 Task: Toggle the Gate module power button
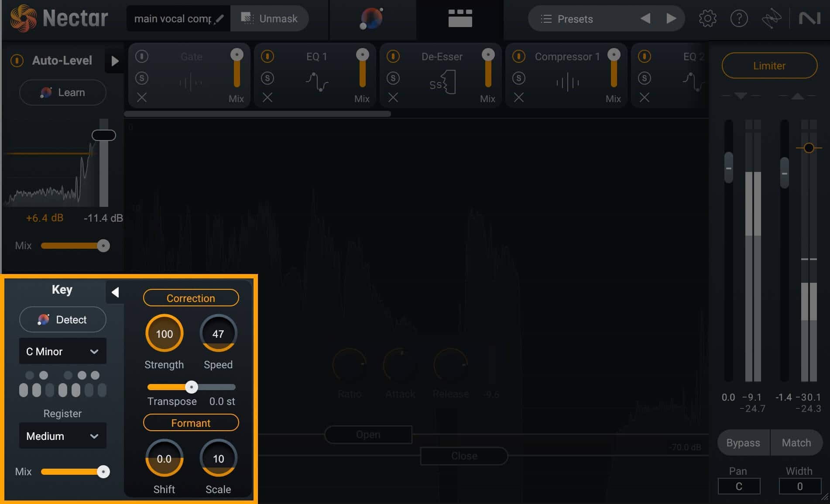(142, 56)
